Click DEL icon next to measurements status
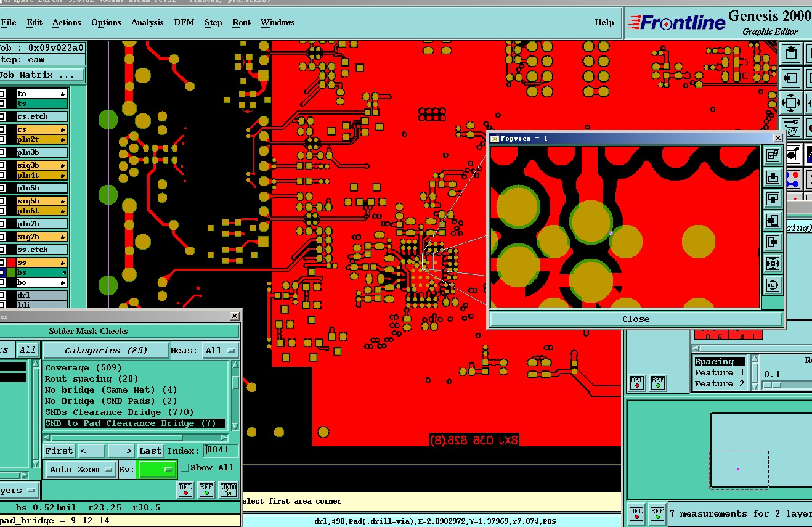Image resolution: width=812 pixels, height=527 pixels. coord(636,513)
